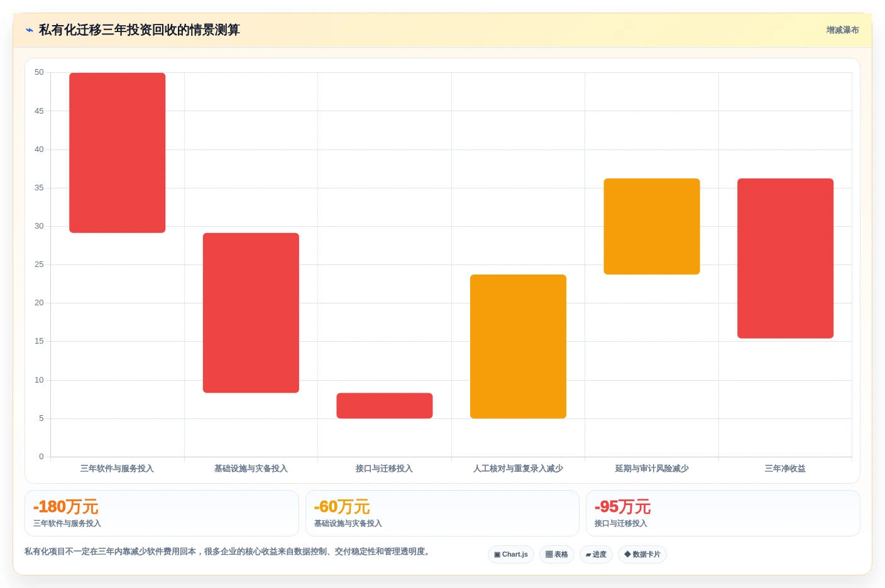Click axis label 人工核对与重复录入减少

click(x=518, y=469)
